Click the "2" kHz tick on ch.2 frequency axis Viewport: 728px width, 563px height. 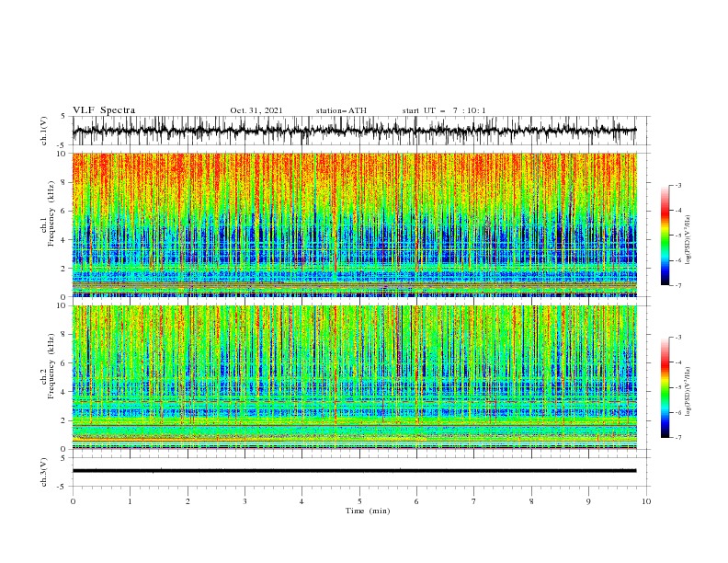(x=64, y=420)
